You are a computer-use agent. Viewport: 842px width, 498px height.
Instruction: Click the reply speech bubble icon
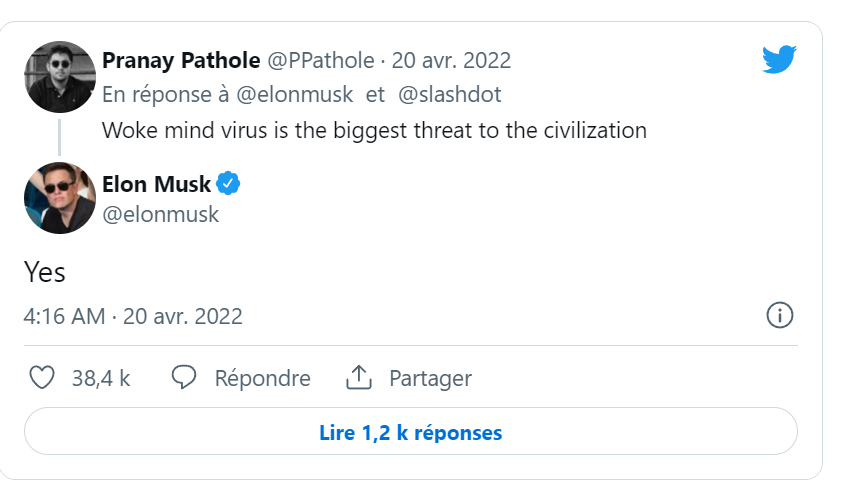coord(183,378)
